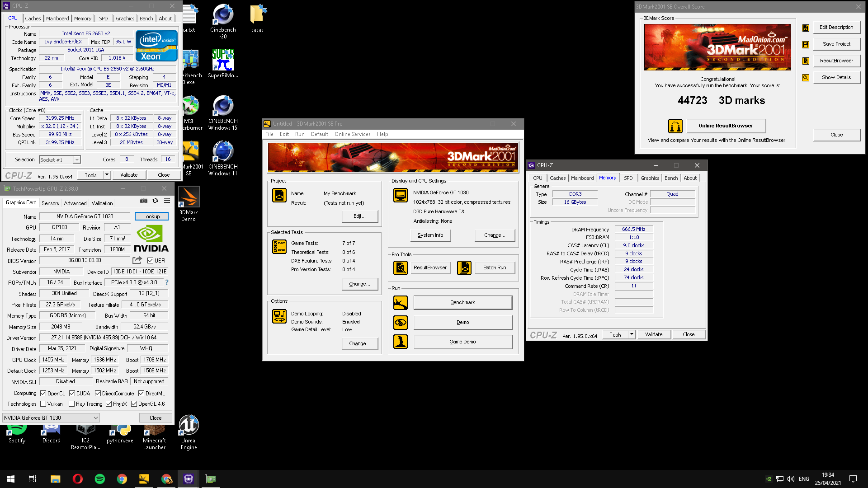
Task: Open Chrome from the taskbar
Action: pyautogui.click(x=122, y=479)
